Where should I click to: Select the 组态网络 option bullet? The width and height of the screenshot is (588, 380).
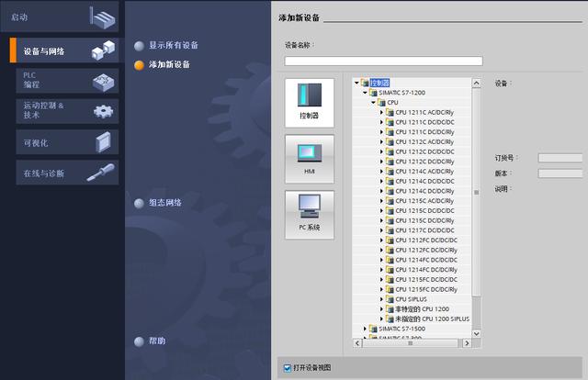click(x=139, y=203)
